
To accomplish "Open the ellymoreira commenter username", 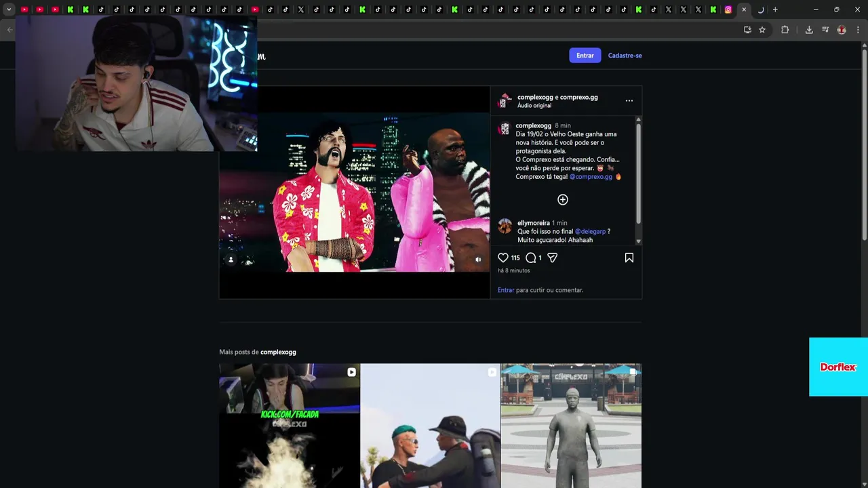I will pos(533,223).
